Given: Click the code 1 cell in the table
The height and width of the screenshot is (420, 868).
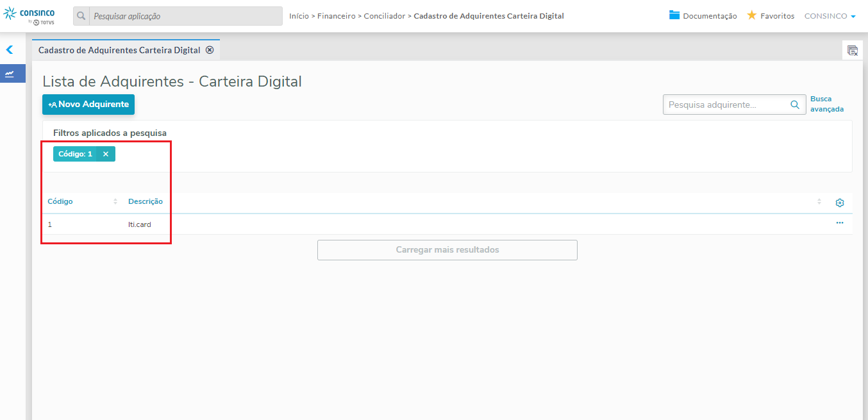Looking at the screenshot, I should (x=50, y=224).
